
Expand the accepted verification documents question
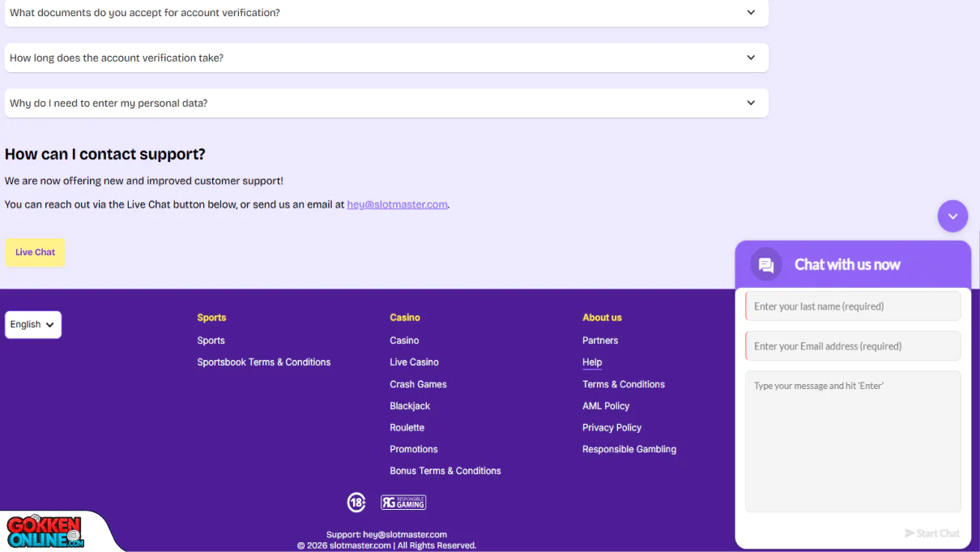point(386,13)
